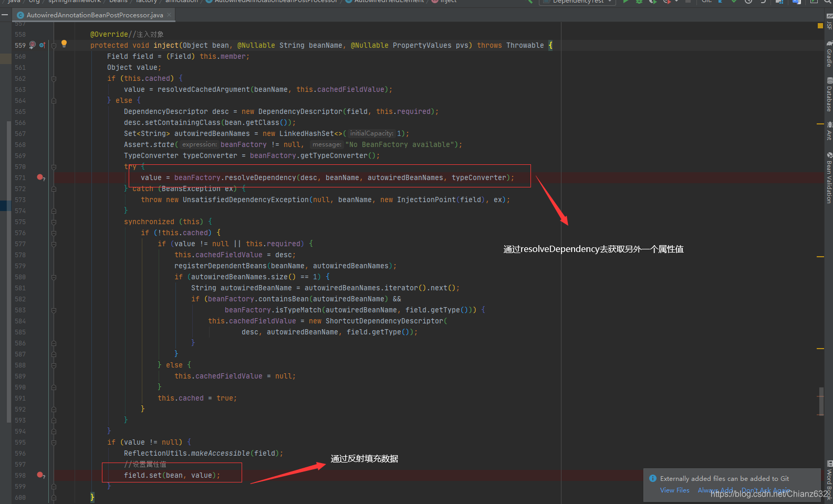Open the Ant tool window

point(829,131)
